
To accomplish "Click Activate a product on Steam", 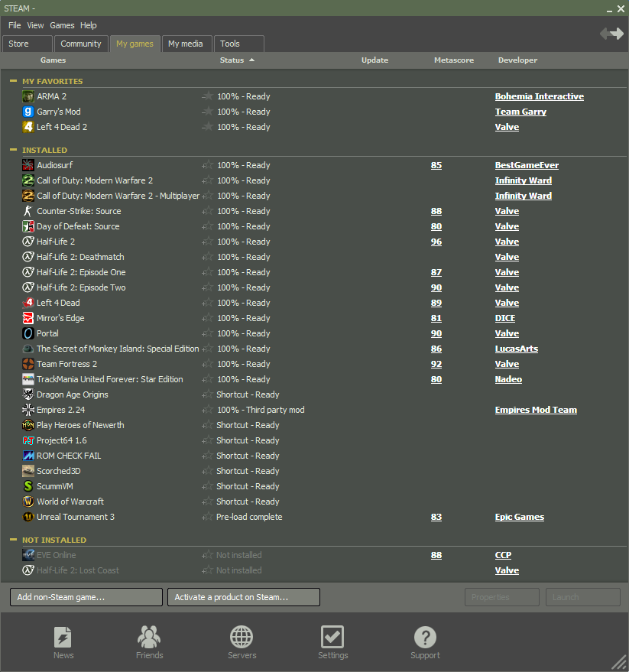I will 243,597.
